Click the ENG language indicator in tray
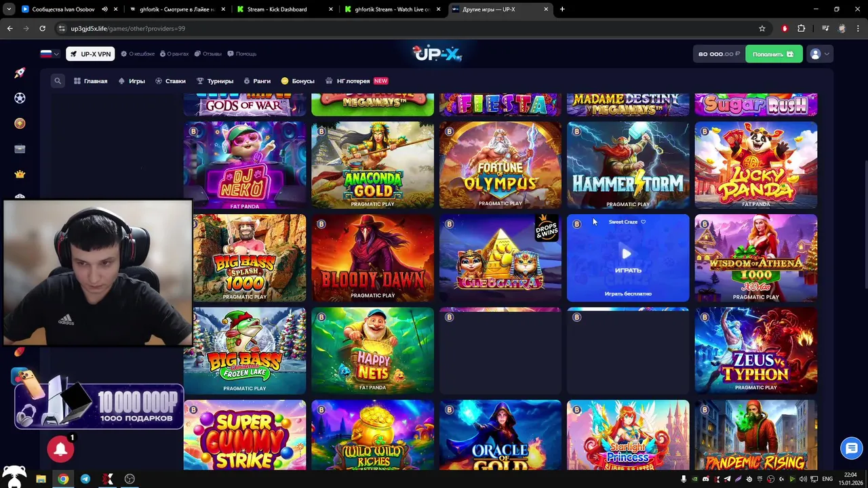Viewport: 868px width, 488px height. tap(827, 479)
